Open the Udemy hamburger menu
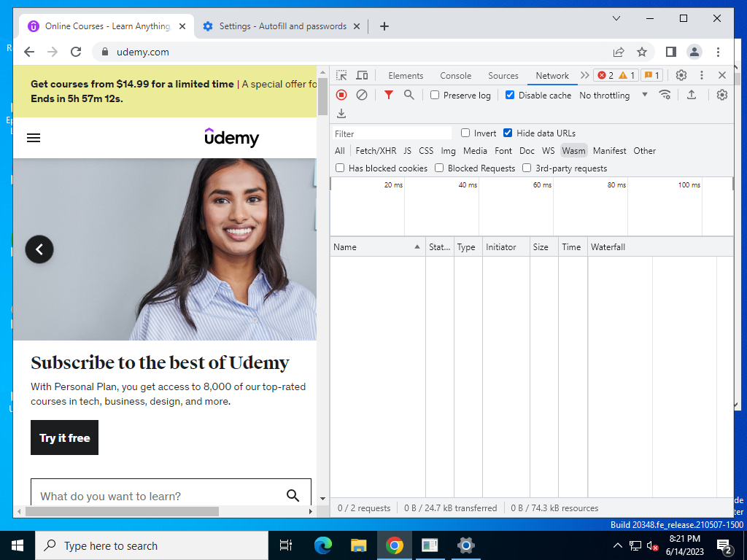 (34, 138)
